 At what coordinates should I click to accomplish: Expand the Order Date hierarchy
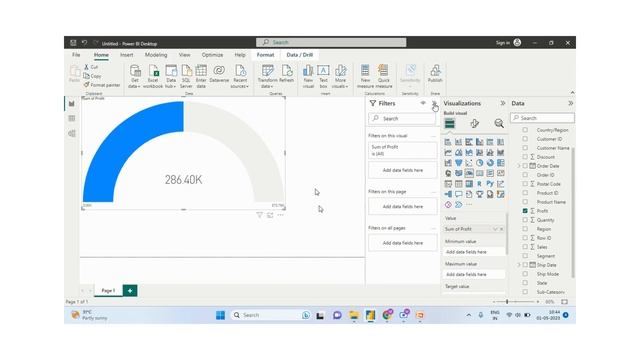click(519, 166)
